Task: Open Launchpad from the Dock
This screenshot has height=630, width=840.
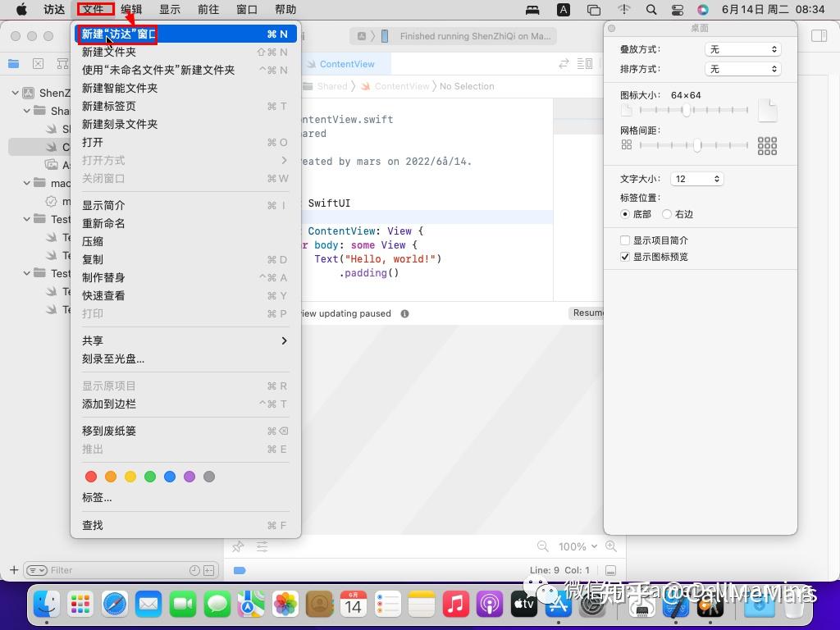Action: (80, 605)
